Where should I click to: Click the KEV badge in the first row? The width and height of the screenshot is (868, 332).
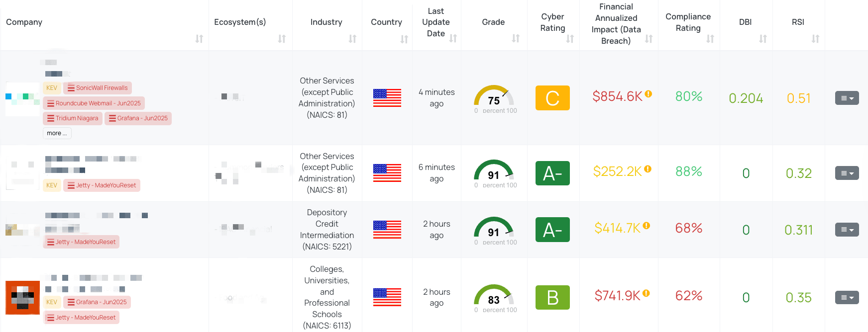pos(52,87)
